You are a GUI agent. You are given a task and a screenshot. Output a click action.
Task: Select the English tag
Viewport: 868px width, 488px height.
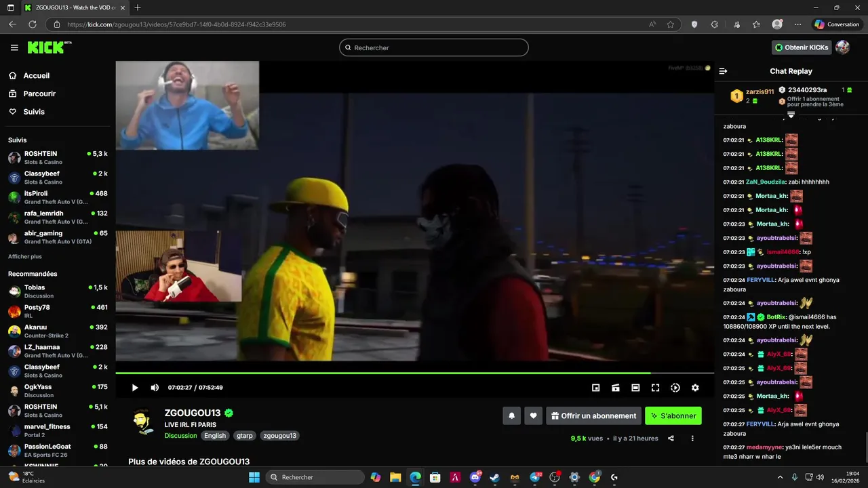(215, 436)
